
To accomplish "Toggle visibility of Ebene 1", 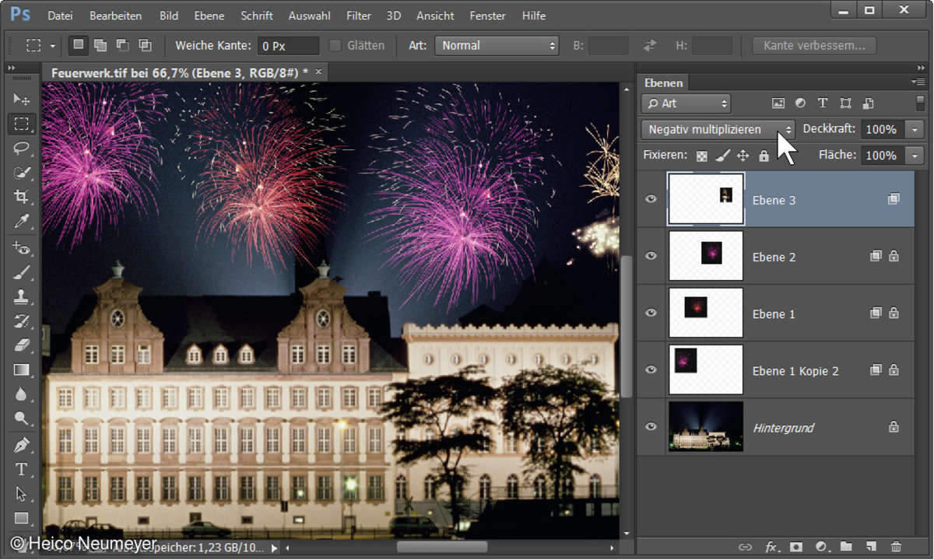I will tap(651, 313).
